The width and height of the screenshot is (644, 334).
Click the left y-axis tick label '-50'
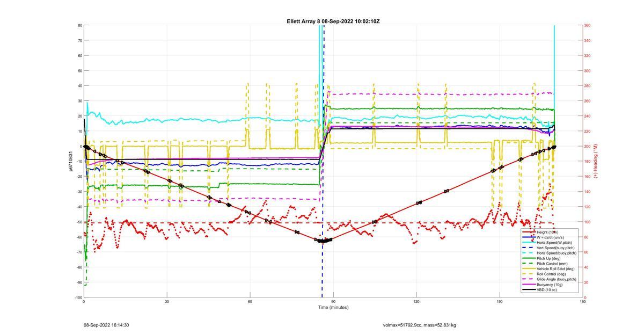(79, 222)
